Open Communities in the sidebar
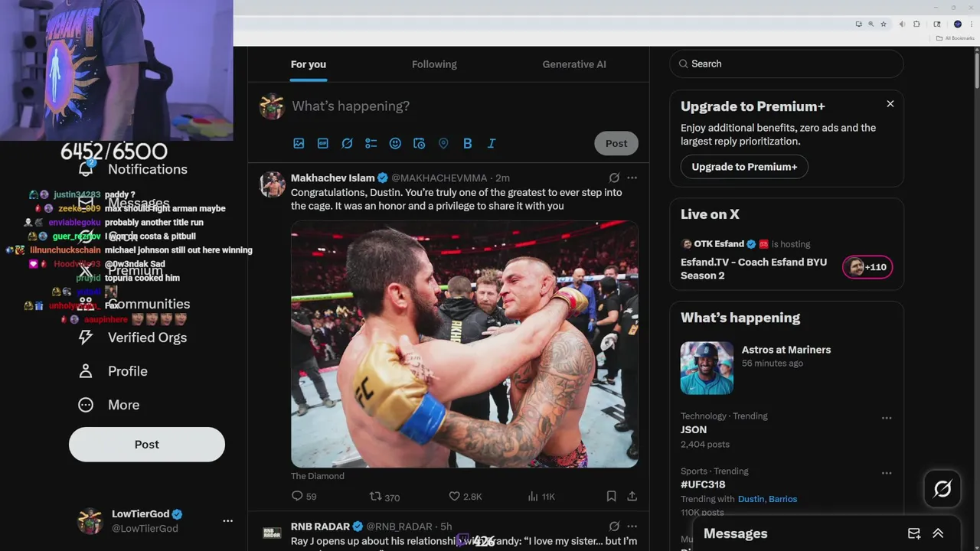The image size is (980, 551). 135,304
